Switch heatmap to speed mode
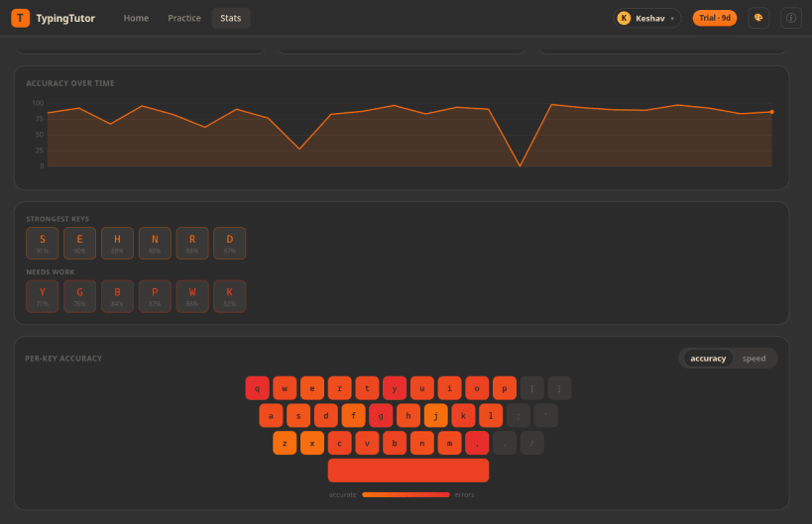 754,359
